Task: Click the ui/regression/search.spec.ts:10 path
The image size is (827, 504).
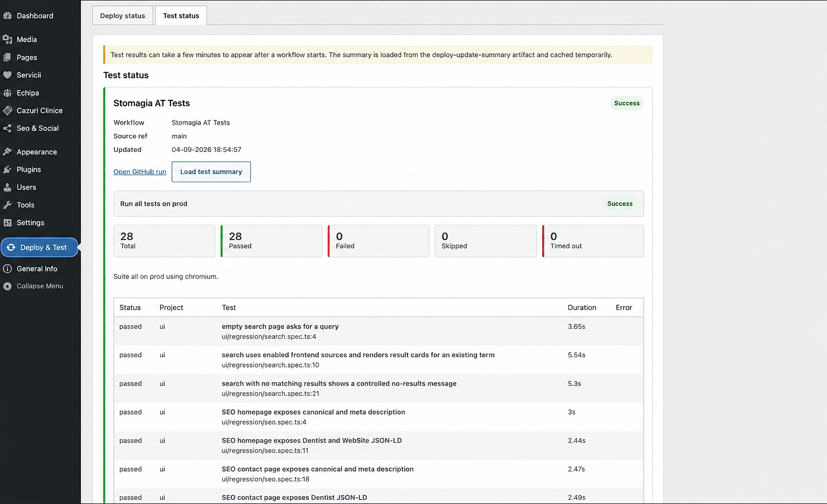Action: pos(270,365)
